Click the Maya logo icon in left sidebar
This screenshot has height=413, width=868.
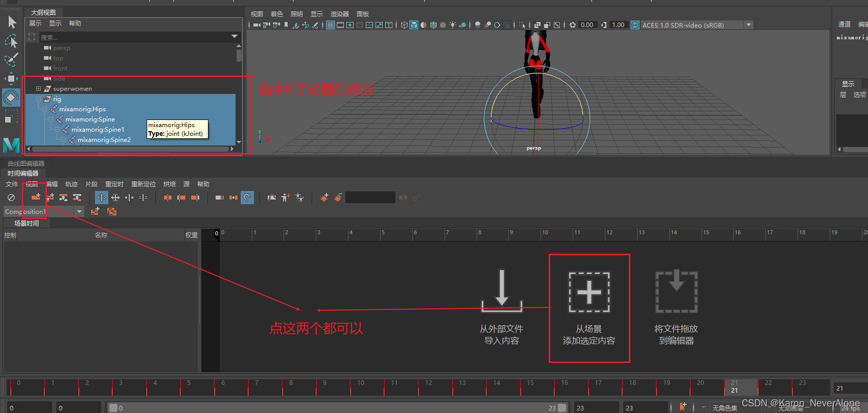coord(11,145)
